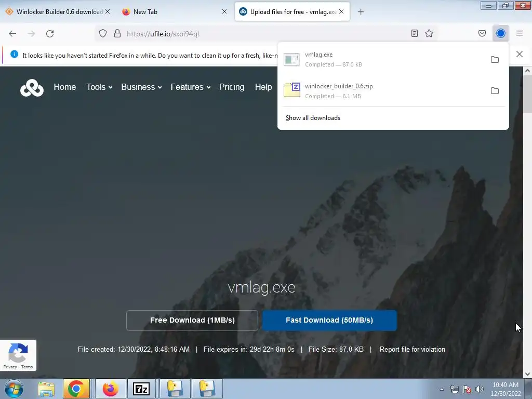Open the Windows Start menu
This screenshot has height=399, width=532.
tap(14, 389)
